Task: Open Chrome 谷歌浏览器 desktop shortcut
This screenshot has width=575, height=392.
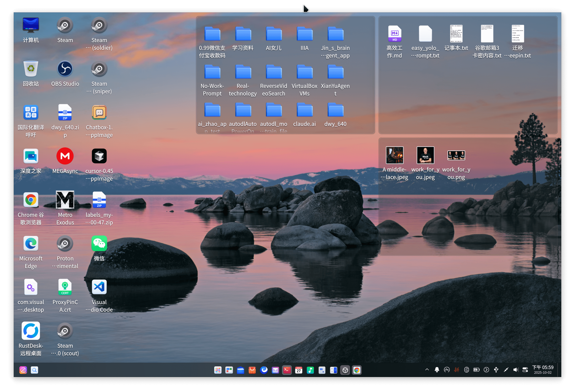Action: (31, 200)
